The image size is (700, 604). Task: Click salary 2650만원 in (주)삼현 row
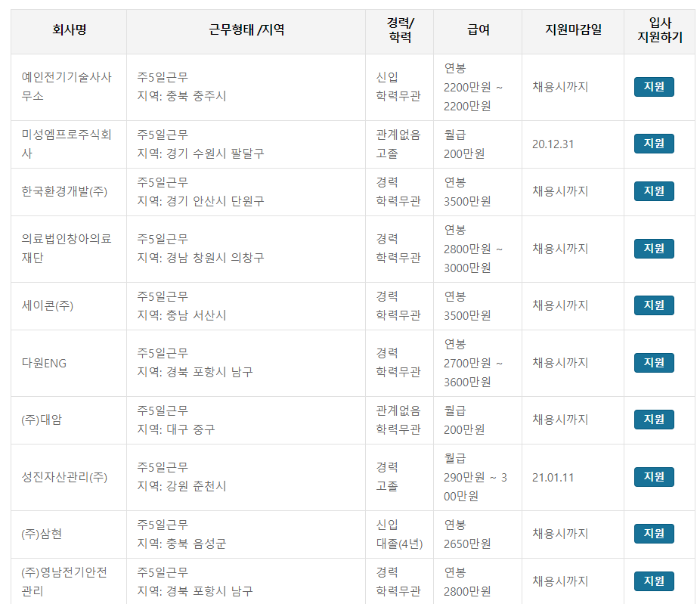[467, 544]
